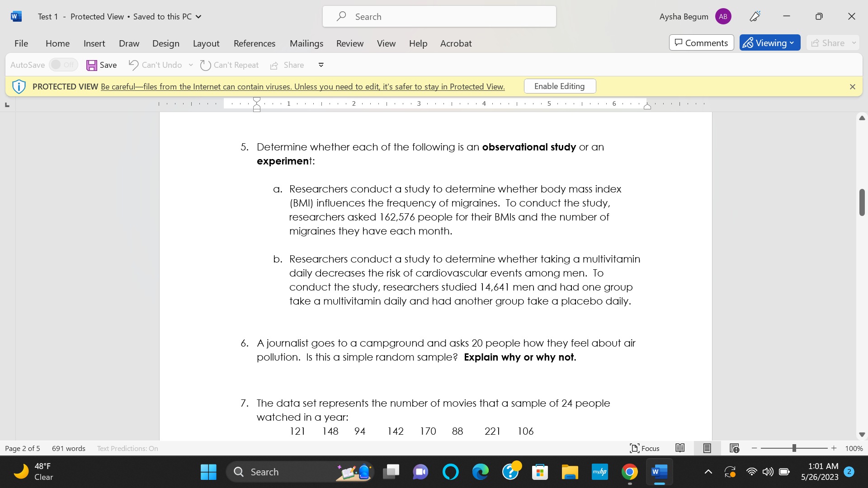The width and height of the screenshot is (868, 488).
Task: Click the Protected View warning link
Action: click(x=302, y=86)
